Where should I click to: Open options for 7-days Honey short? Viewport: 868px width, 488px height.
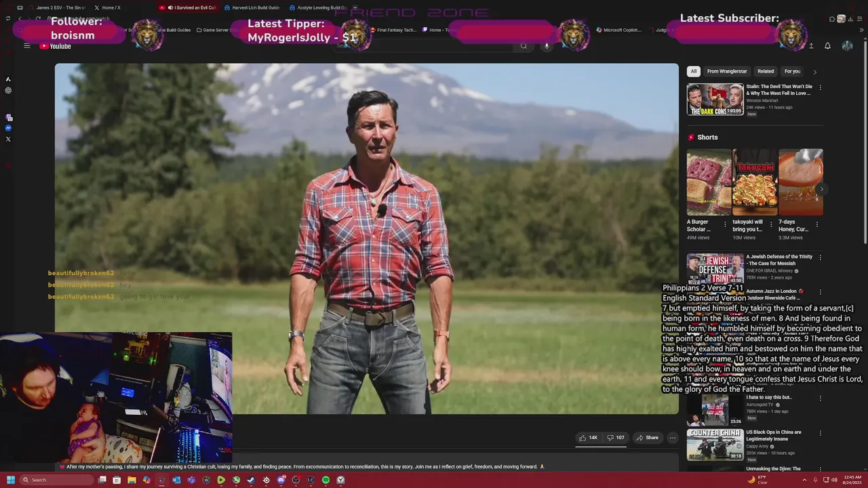(x=817, y=224)
